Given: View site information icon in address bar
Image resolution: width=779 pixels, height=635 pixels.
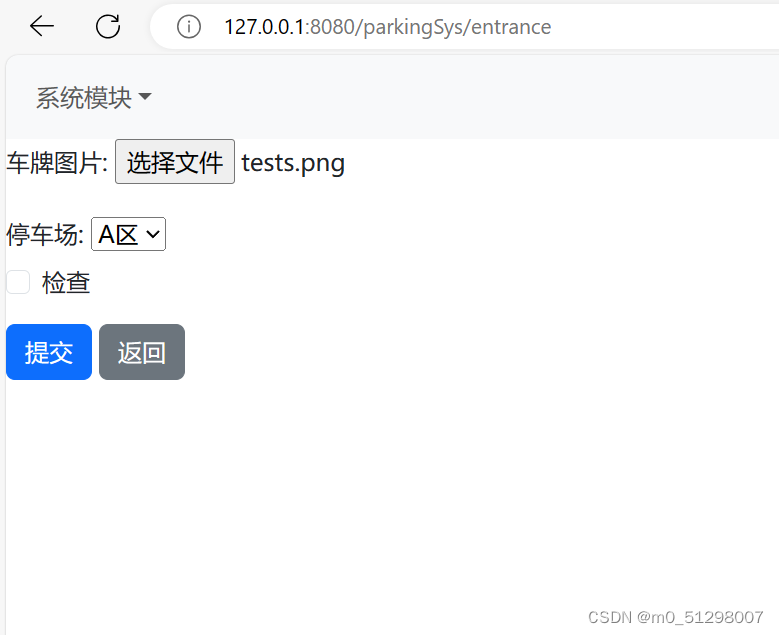Looking at the screenshot, I should pyautogui.click(x=189, y=27).
